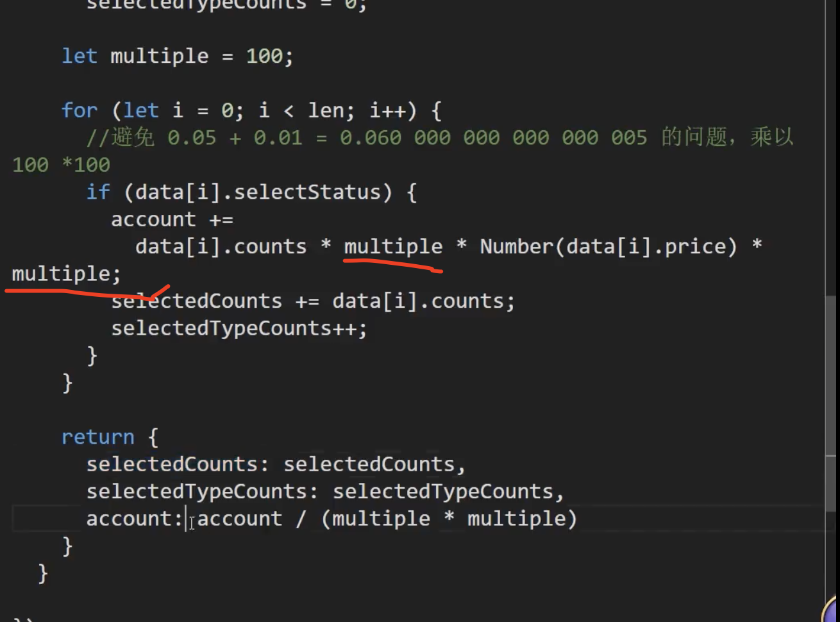Select the value "100" in the let statement

[265, 56]
